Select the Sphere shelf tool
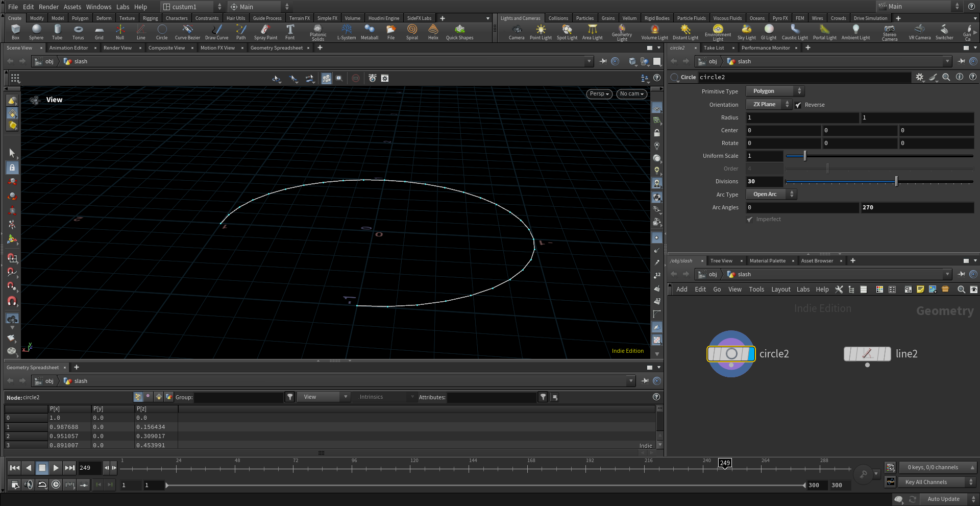This screenshot has width=980, height=506. [x=36, y=32]
